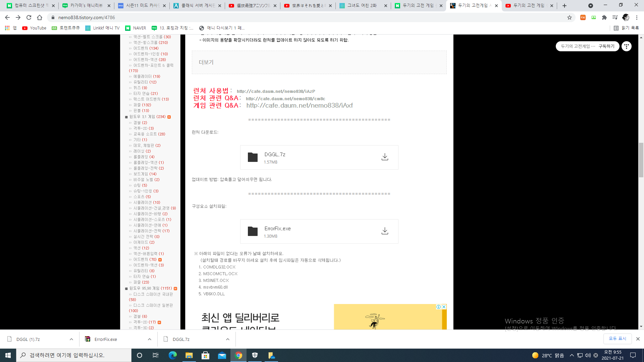
Task: Open Microsoft Edge from the taskbar
Action: click(x=172, y=355)
